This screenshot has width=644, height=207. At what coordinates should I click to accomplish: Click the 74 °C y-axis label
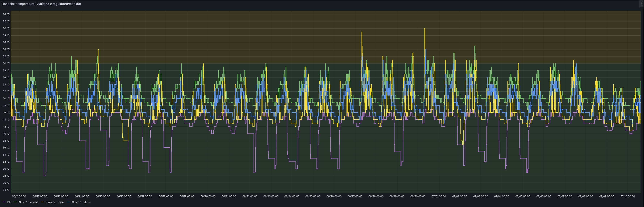[6, 14]
